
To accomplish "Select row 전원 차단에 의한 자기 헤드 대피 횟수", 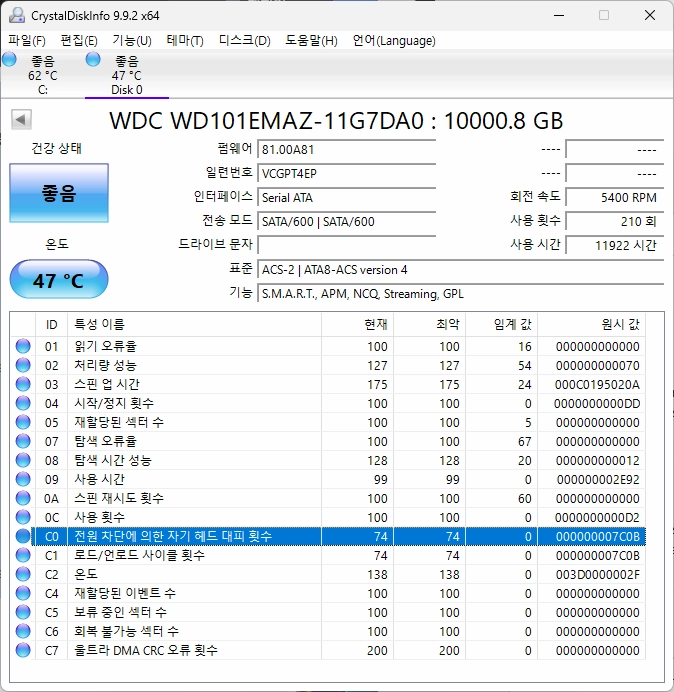I will pos(328,536).
